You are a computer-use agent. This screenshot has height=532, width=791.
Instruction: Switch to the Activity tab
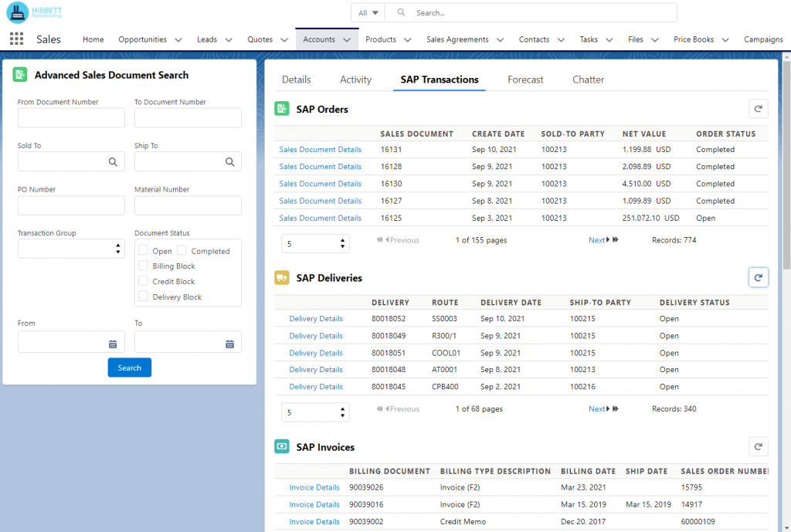tap(355, 80)
